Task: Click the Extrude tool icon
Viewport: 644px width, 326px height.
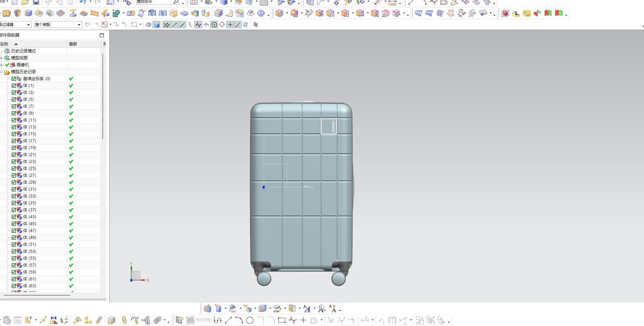Action: click(x=7, y=13)
